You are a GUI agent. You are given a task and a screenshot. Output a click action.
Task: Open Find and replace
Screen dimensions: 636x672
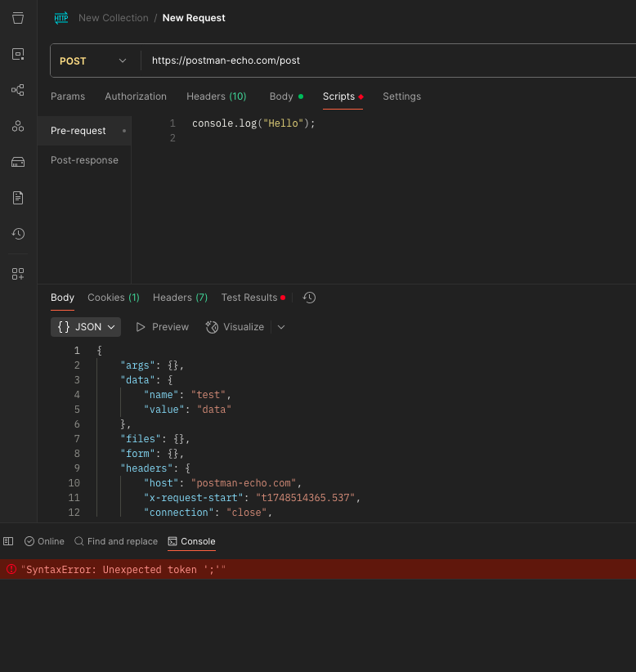coord(116,541)
